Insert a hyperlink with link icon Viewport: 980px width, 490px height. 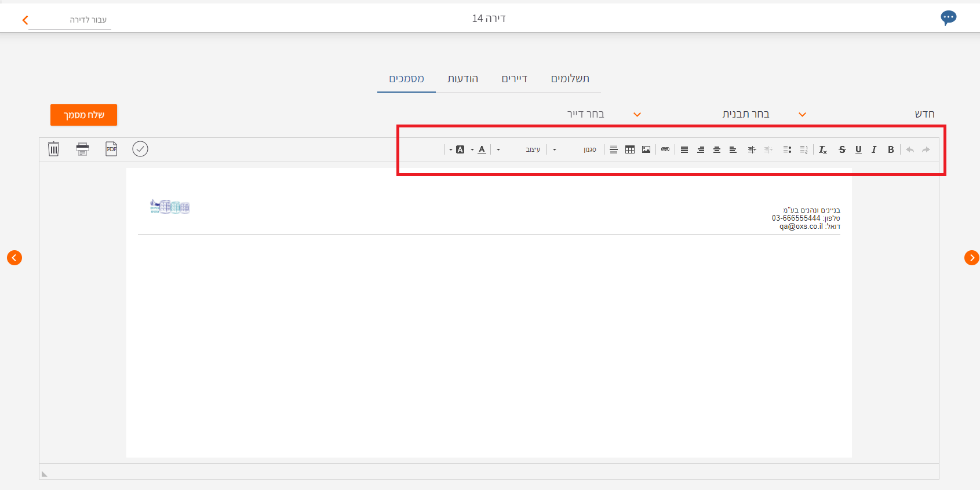(x=665, y=149)
